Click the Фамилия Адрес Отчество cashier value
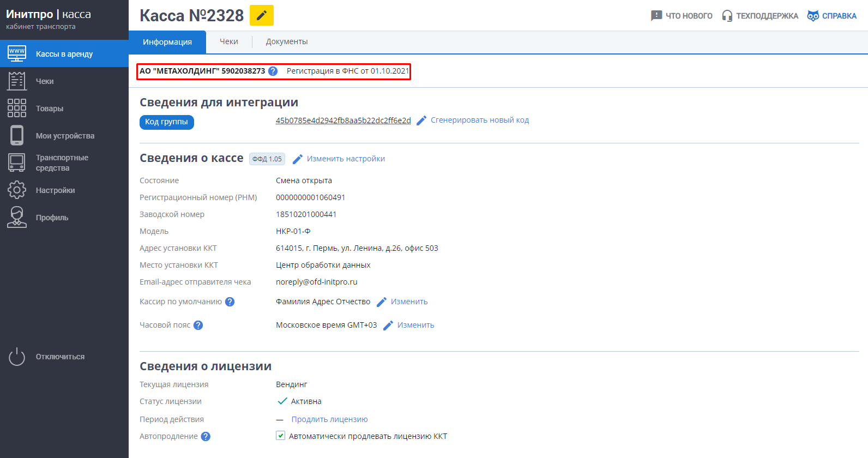 [323, 302]
